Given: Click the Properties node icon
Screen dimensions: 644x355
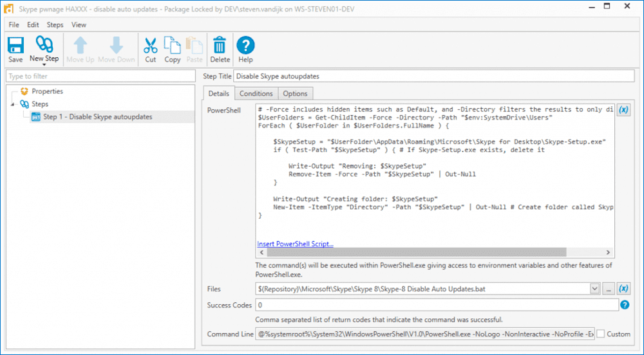Looking at the screenshot, I should point(24,91).
